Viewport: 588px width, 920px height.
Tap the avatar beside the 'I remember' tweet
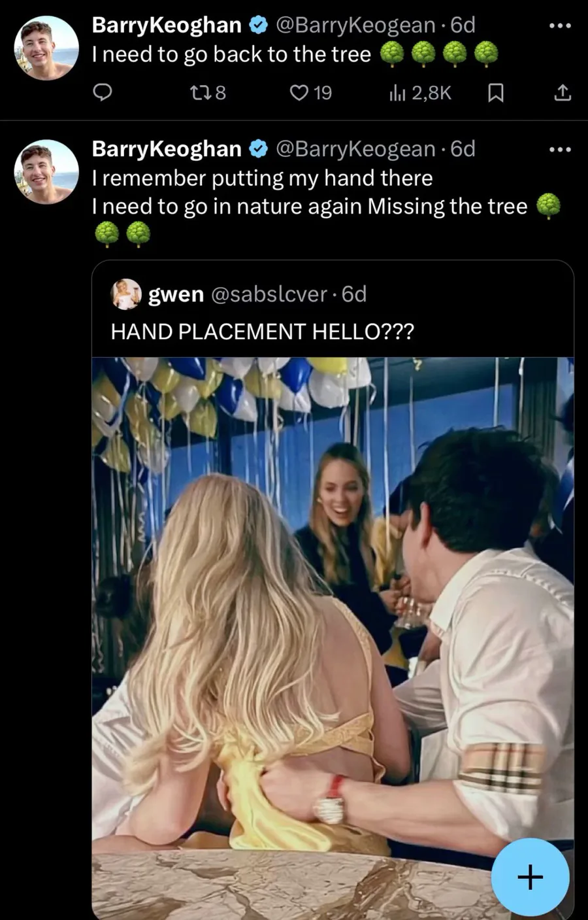click(46, 172)
